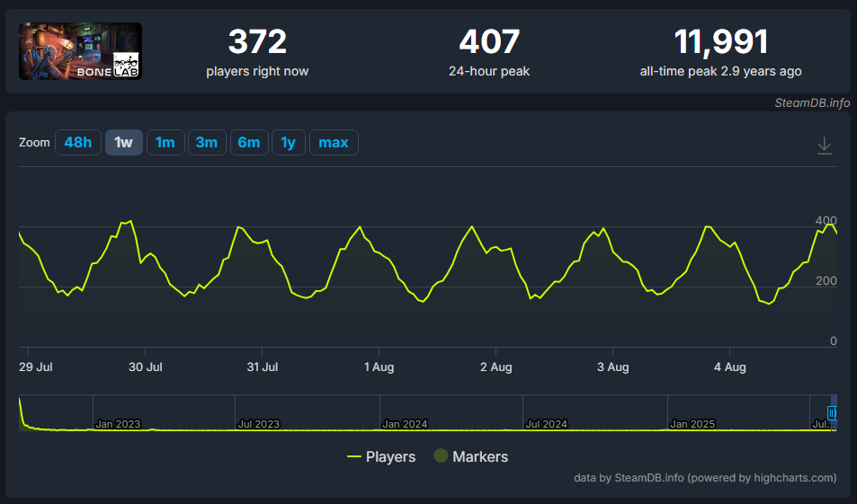Viewport: 857px width, 504px height.
Task: Select the 1w zoom range
Action: point(124,143)
